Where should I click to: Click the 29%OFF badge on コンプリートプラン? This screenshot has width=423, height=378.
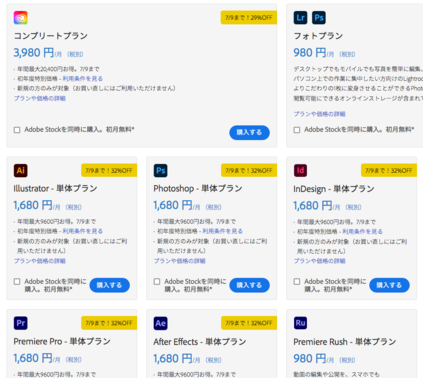249,18
